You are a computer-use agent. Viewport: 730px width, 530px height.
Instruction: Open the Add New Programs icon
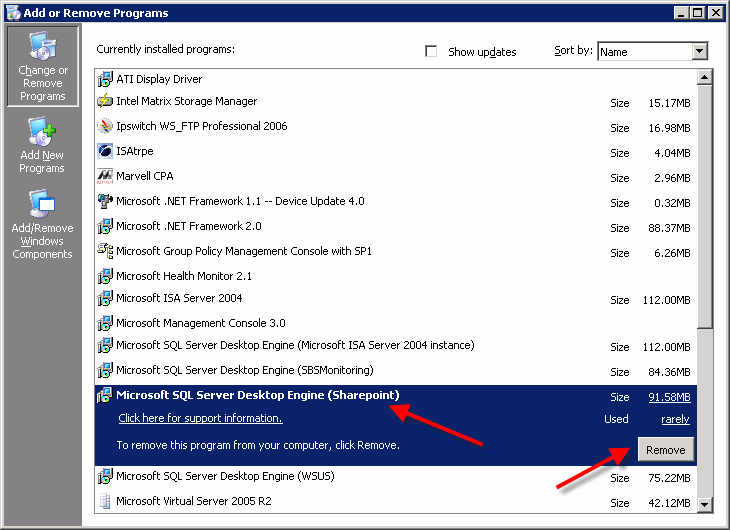tap(42, 131)
